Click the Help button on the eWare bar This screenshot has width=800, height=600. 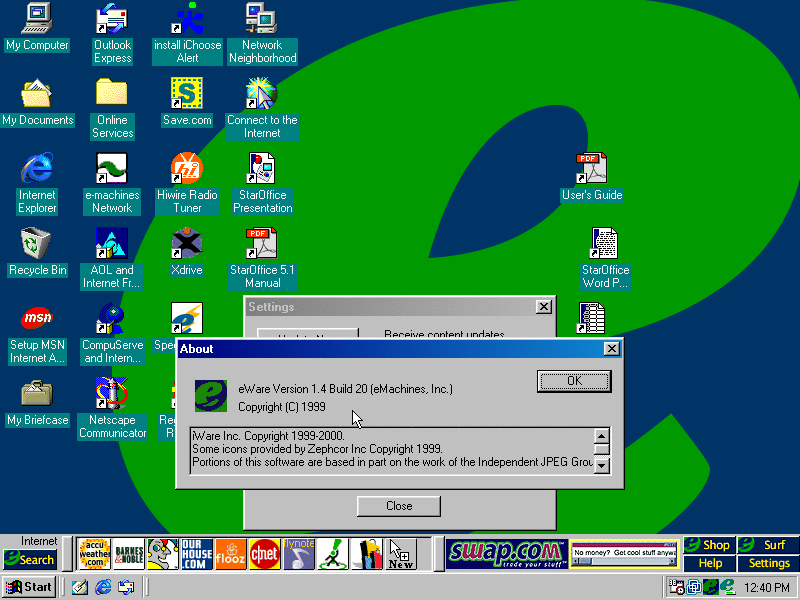710,563
